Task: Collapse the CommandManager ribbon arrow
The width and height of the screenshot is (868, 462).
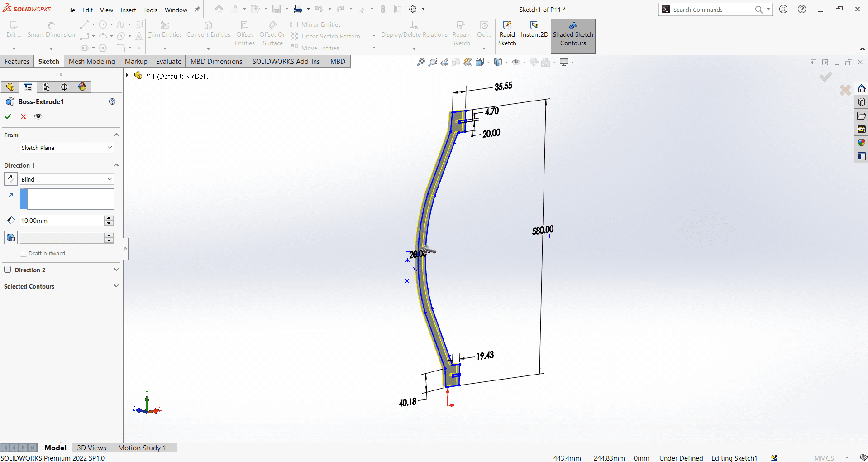Action: (x=862, y=49)
